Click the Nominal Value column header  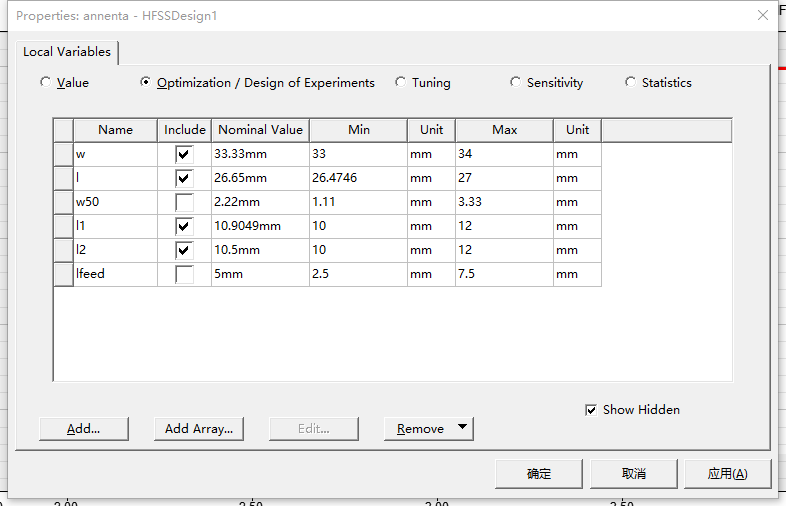tap(260, 130)
